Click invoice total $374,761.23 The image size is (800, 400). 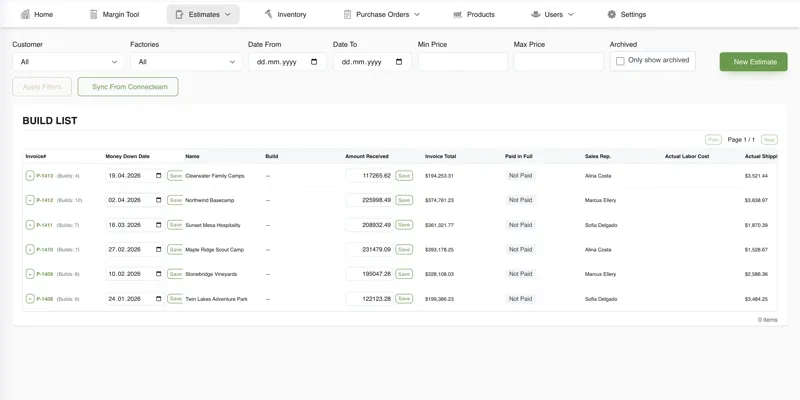[x=439, y=201]
